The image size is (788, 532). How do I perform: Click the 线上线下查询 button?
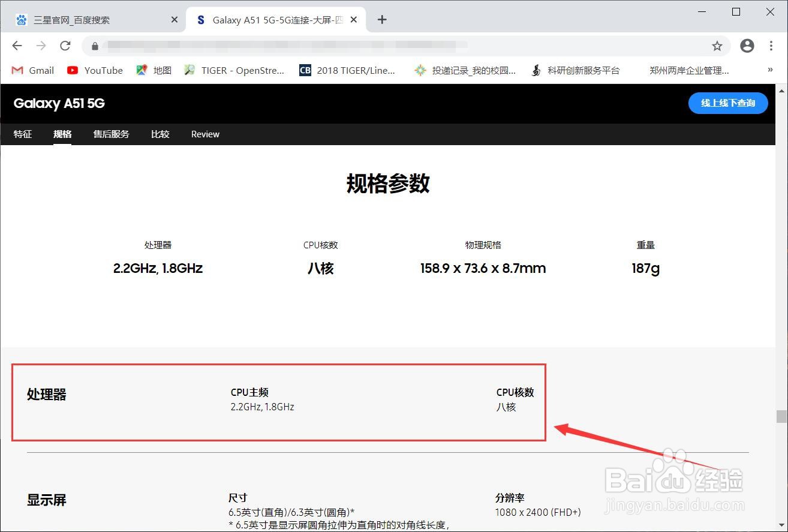pyautogui.click(x=728, y=103)
